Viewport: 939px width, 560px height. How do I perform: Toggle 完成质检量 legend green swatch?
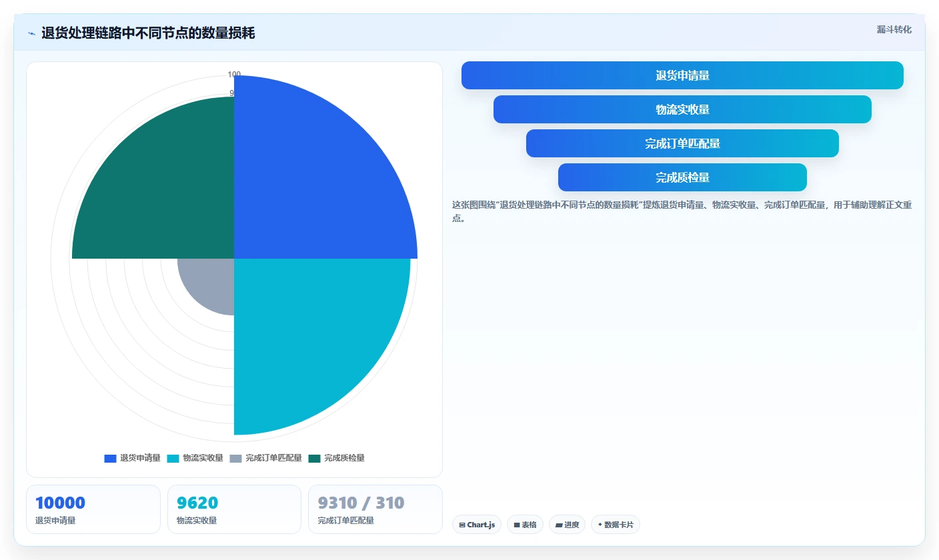314,458
